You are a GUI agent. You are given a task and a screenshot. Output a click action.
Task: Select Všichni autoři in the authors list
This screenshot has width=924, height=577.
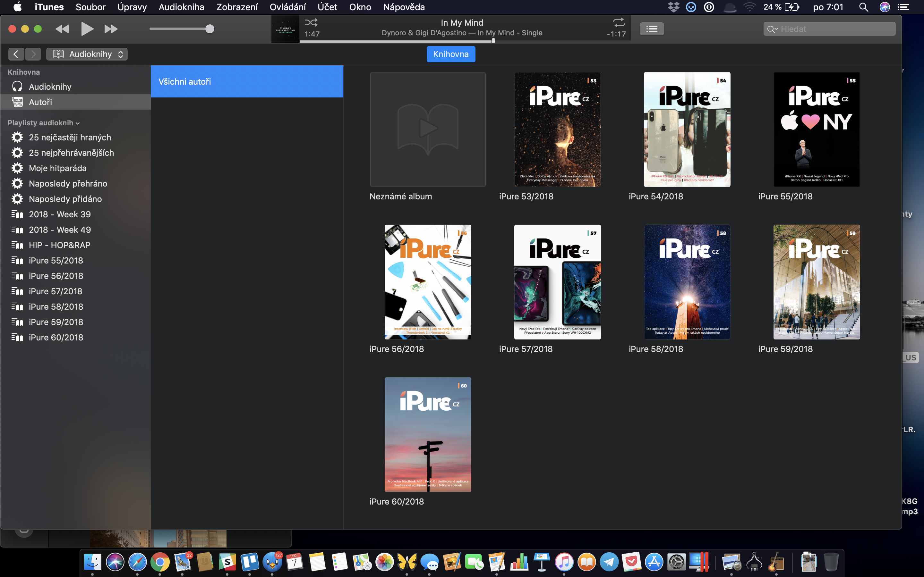click(x=247, y=81)
